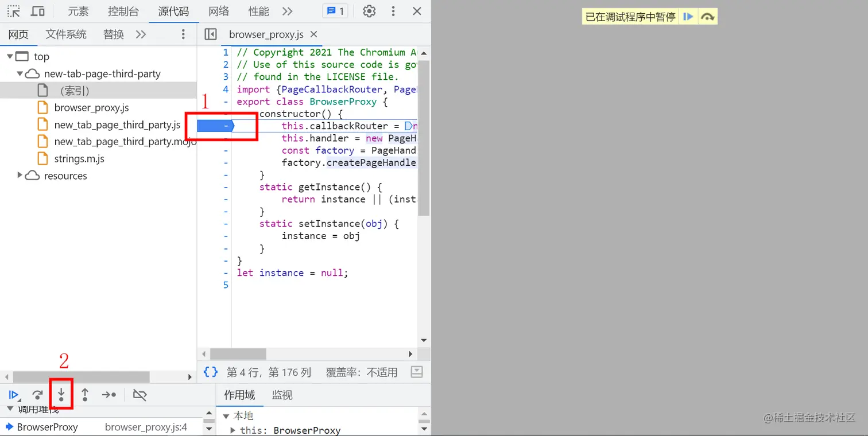The image size is (868, 436).
Task: Select the 作用域 pane tab
Action: pos(239,395)
